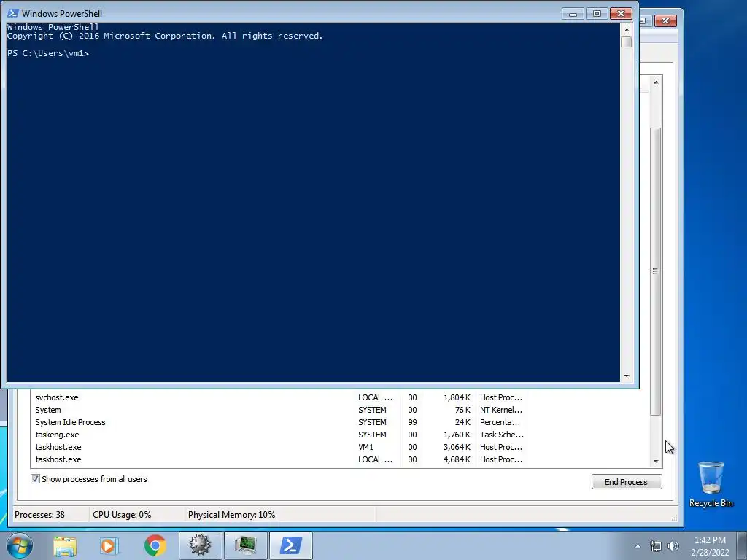
Task: Open File Explorer from the taskbar
Action: (65, 546)
